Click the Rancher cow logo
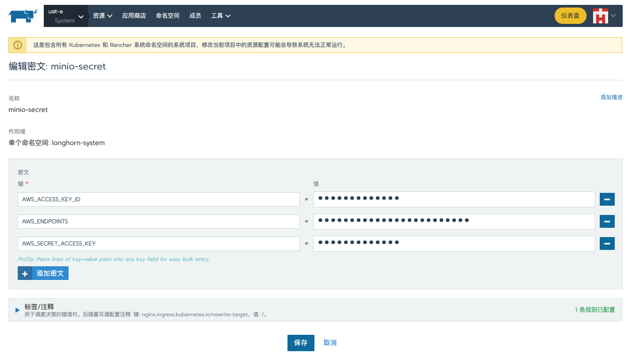Screen dimensions: 632x364 pyautogui.click(x=23, y=15)
